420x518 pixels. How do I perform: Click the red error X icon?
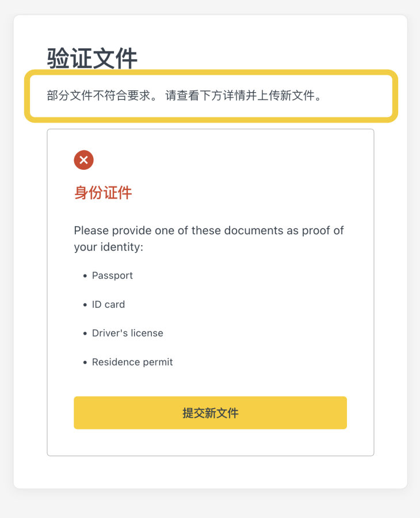[x=83, y=160]
